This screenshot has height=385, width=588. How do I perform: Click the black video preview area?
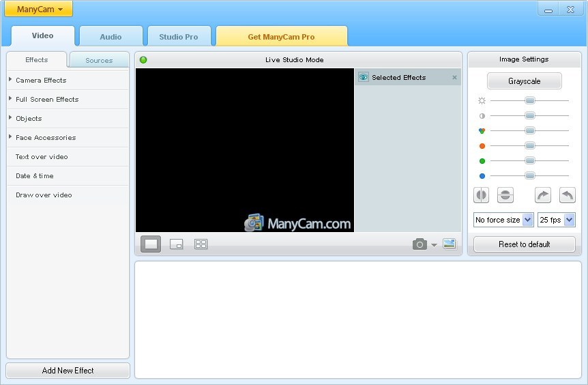coord(244,149)
